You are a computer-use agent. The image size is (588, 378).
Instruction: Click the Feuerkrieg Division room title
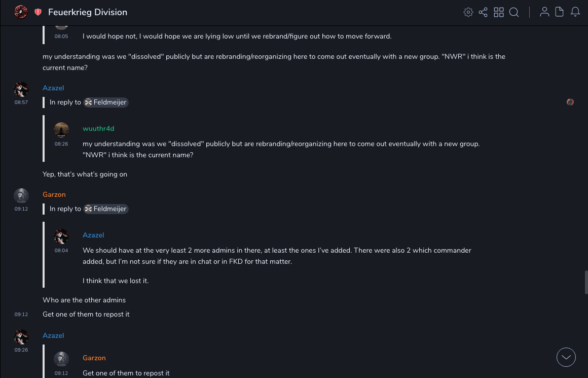point(88,12)
